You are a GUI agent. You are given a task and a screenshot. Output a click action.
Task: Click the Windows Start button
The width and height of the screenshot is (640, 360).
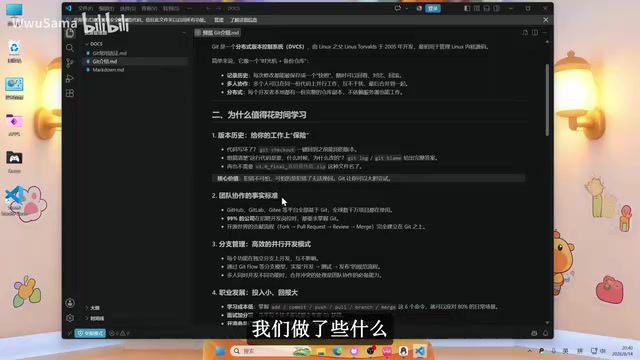(x=220, y=351)
